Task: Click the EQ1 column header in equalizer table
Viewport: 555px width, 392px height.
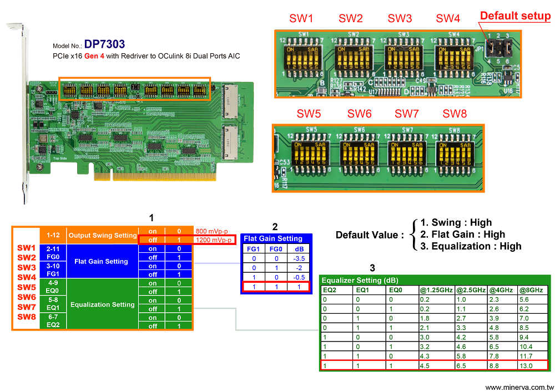Action: [370, 290]
